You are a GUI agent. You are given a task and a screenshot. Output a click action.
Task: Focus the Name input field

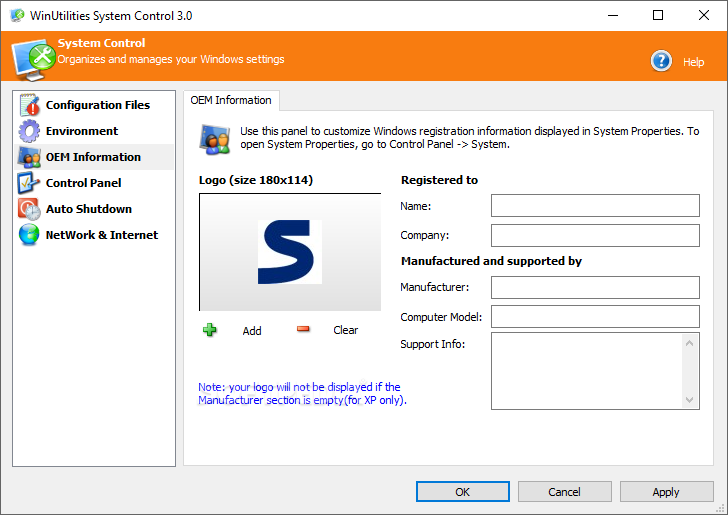[x=595, y=206]
